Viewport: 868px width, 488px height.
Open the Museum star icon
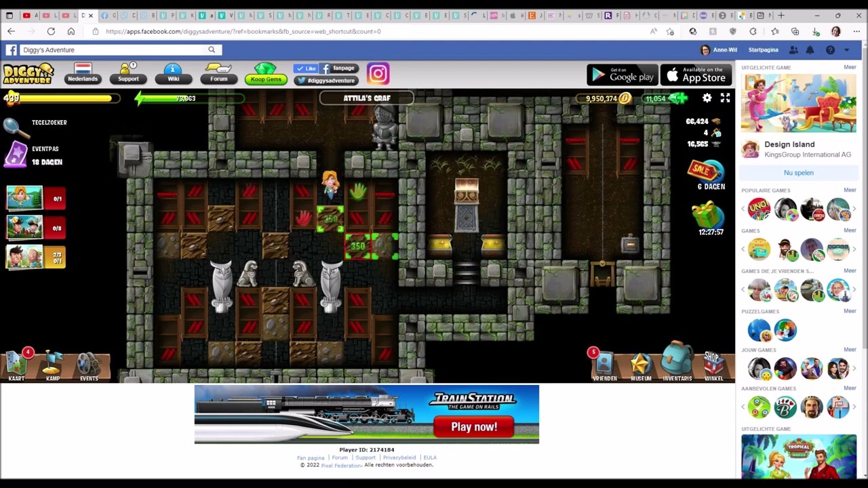tap(641, 366)
